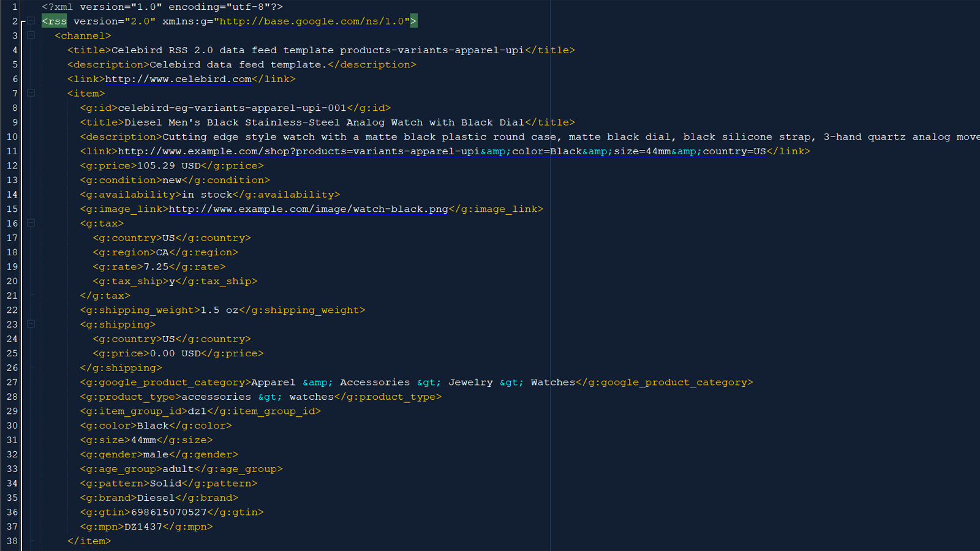
Task: Click the item_group_id value dz1
Action: click(x=197, y=411)
